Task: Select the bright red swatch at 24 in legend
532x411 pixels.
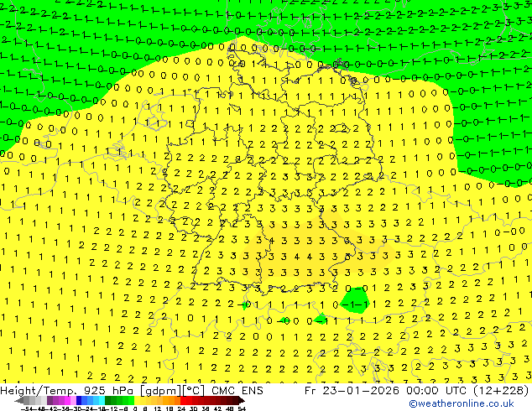Action: tap(183, 400)
